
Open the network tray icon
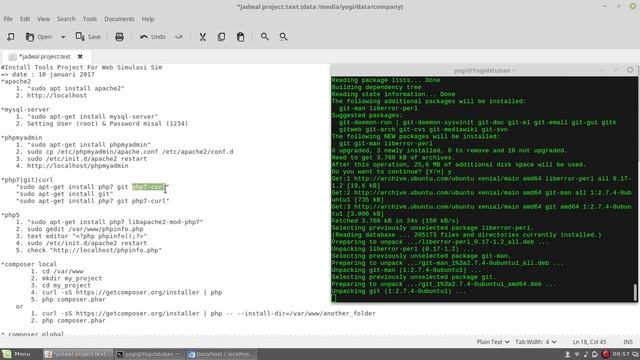pos(577,354)
